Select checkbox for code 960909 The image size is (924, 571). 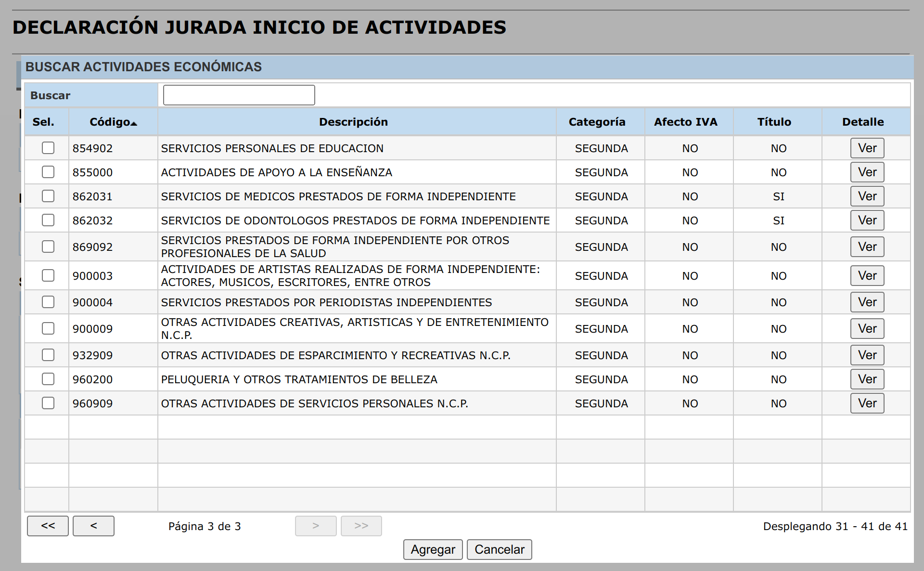click(48, 403)
